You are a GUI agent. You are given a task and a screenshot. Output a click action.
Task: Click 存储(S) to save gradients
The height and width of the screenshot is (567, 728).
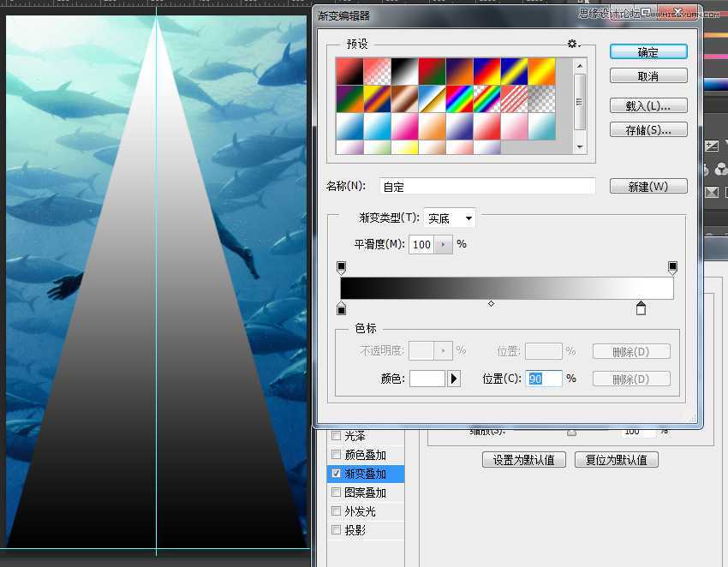pos(647,129)
